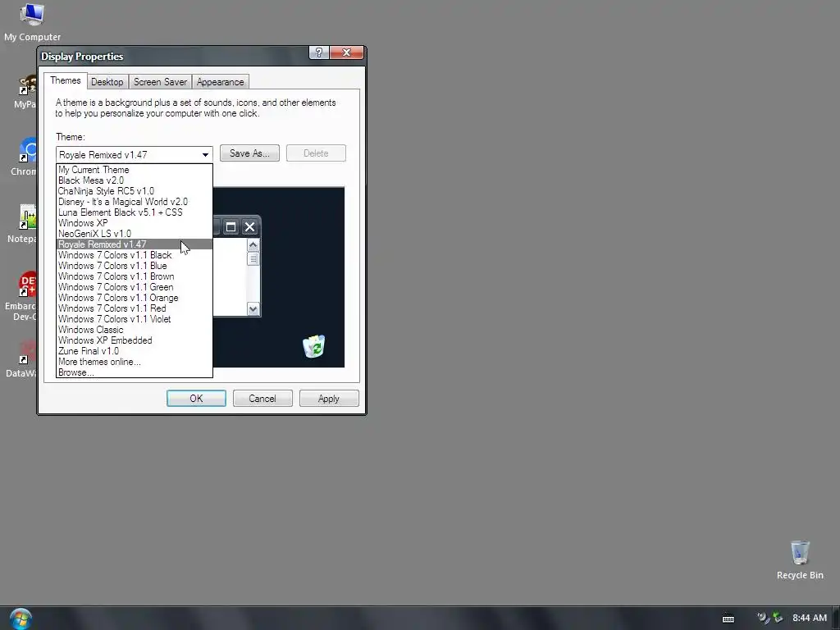Click the Browse... entry in theme list
The height and width of the screenshot is (630, 840).
click(135, 372)
